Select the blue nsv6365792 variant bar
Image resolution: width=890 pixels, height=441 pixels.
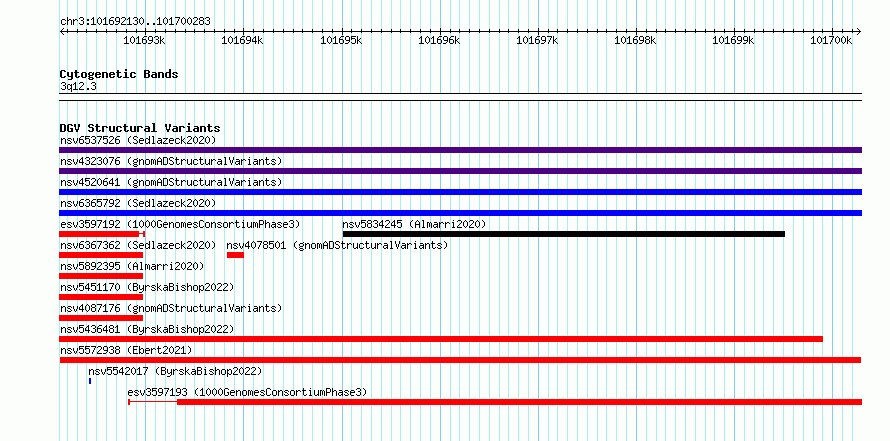coord(460,213)
